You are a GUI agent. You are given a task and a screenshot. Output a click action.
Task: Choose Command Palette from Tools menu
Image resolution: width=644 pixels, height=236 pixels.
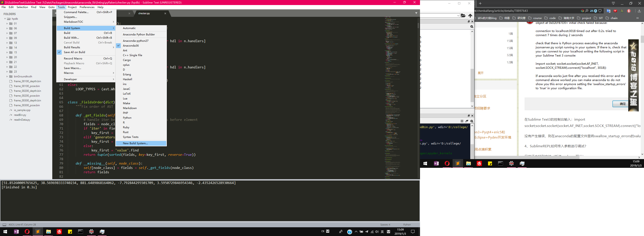point(86,12)
